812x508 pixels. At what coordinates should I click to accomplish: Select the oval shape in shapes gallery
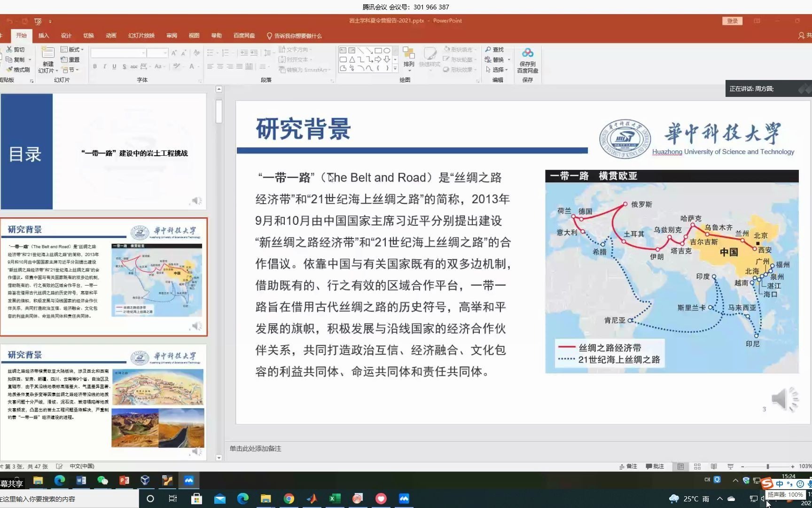point(387,50)
